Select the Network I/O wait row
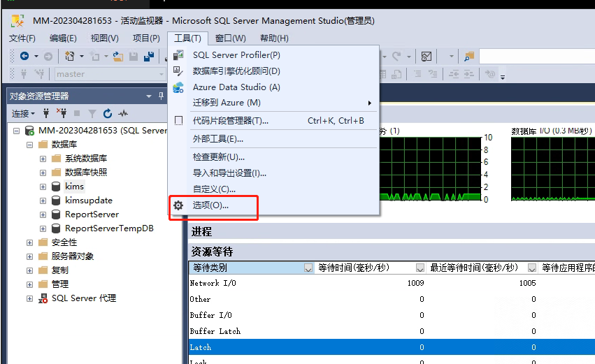 392,283
